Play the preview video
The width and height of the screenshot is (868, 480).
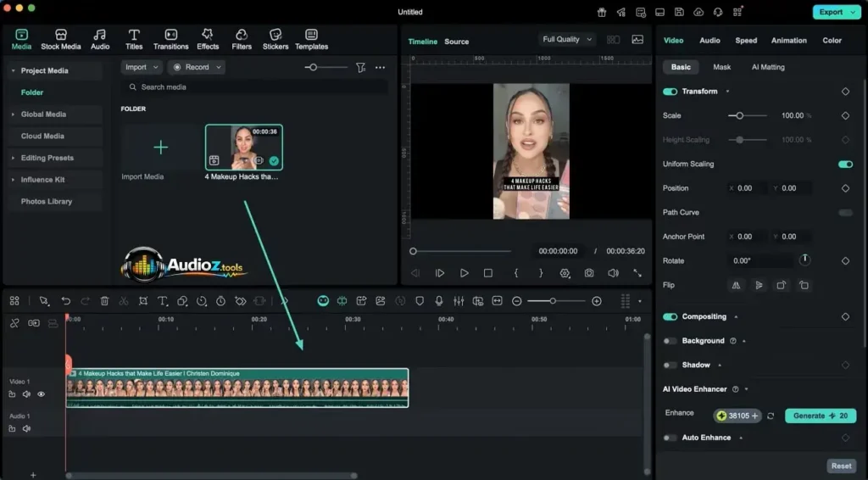click(464, 273)
